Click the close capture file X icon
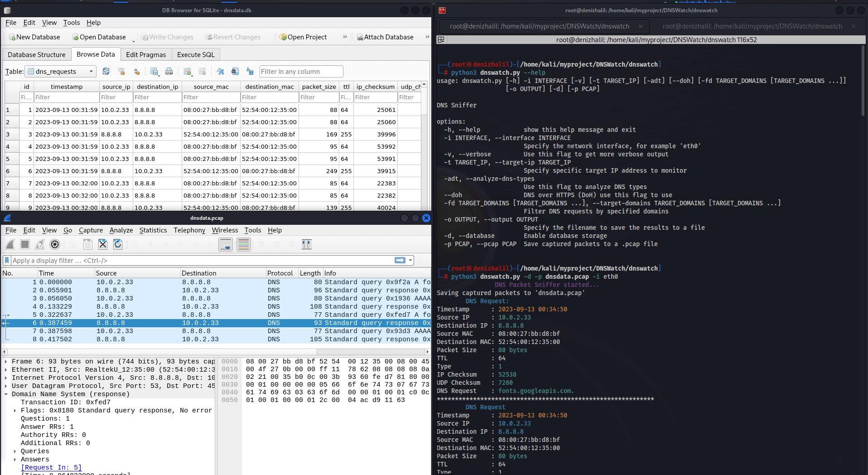This screenshot has height=475, width=868. coord(103,244)
